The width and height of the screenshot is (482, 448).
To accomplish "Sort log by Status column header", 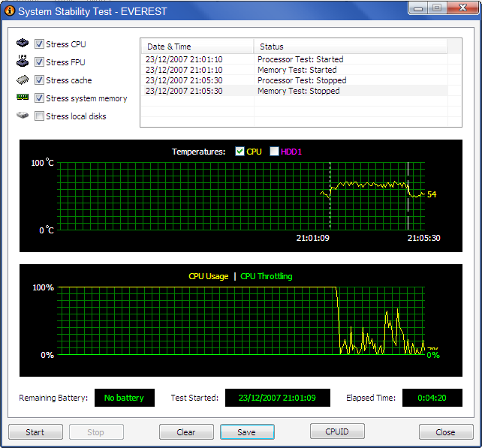I will (351, 47).
